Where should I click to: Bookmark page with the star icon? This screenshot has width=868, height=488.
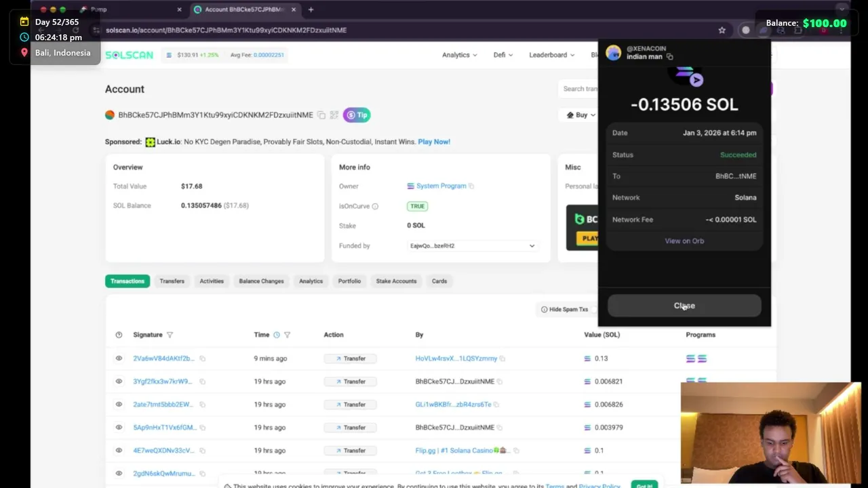(722, 30)
